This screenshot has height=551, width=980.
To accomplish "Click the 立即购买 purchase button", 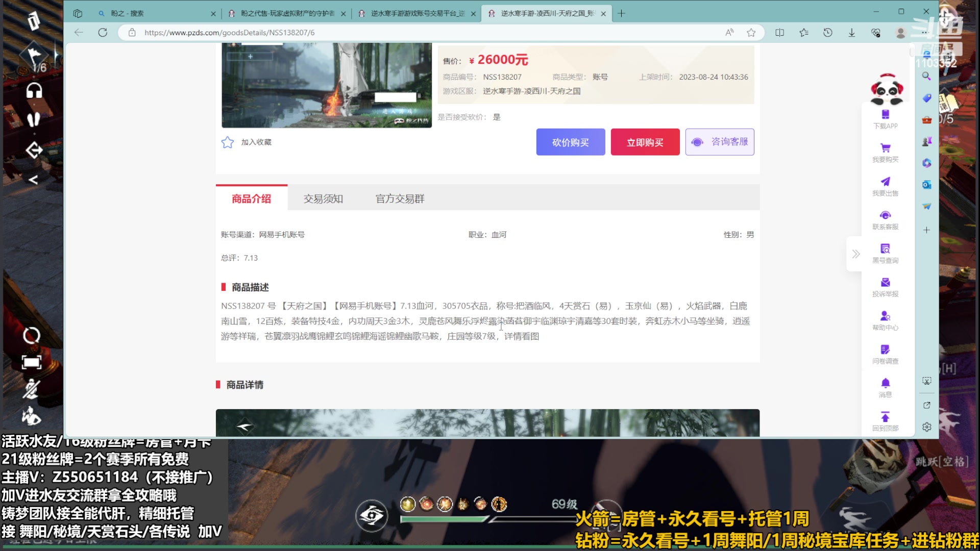I will tap(645, 142).
